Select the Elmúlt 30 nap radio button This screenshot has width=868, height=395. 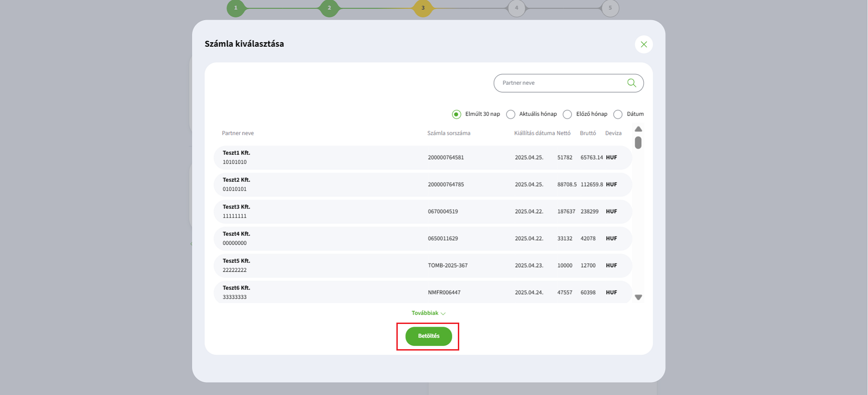[x=456, y=114]
